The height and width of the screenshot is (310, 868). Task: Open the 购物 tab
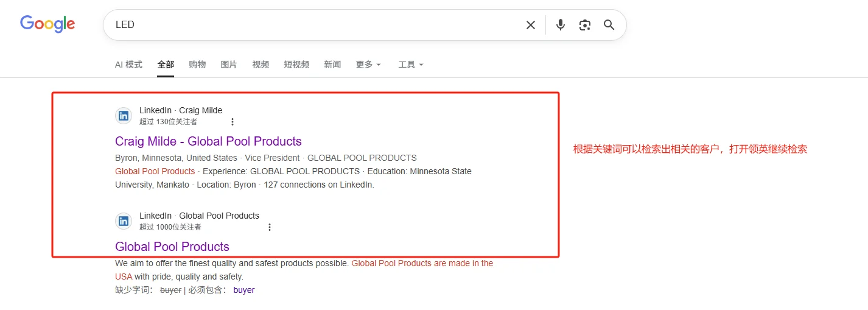click(197, 65)
